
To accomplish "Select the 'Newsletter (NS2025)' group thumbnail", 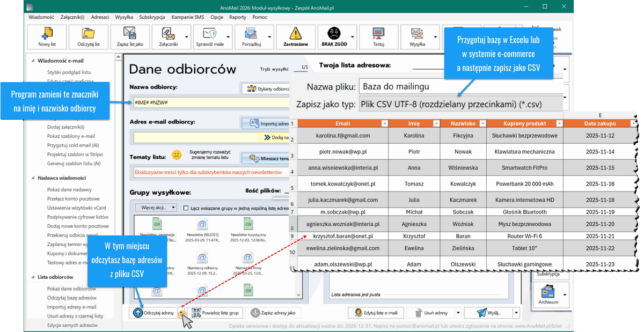I will [x=202, y=230].
